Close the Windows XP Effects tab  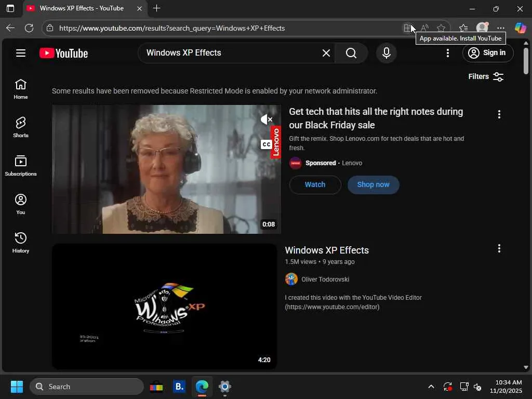coord(139,8)
